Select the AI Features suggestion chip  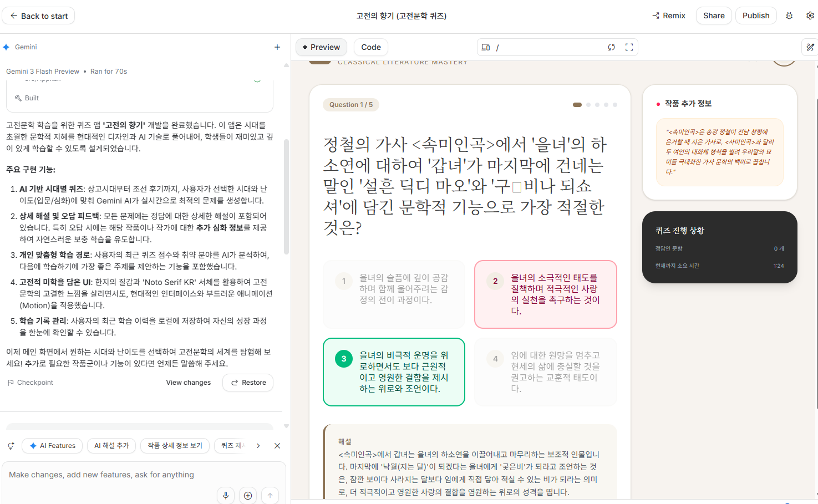[x=52, y=446]
